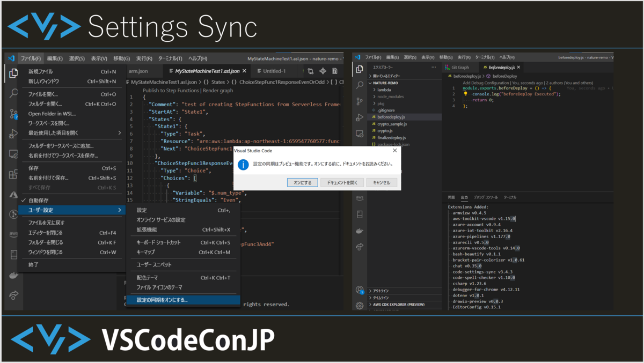This screenshot has height=363, width=644.
Task: Expand 開いているエディター section
Action: tap(404, 76)
